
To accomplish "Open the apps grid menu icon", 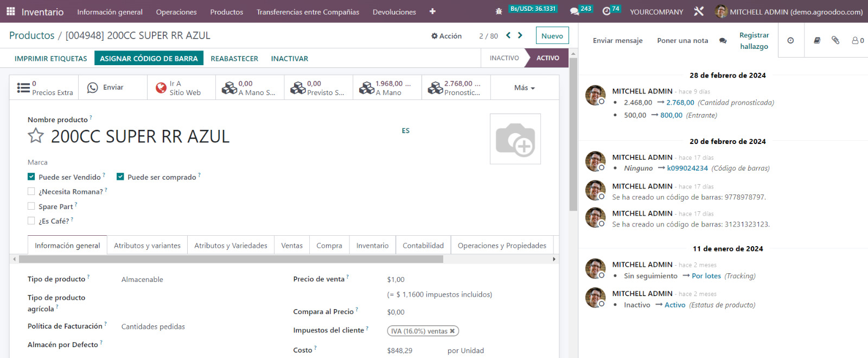I will pyautogui.click(x=10, y=11).
